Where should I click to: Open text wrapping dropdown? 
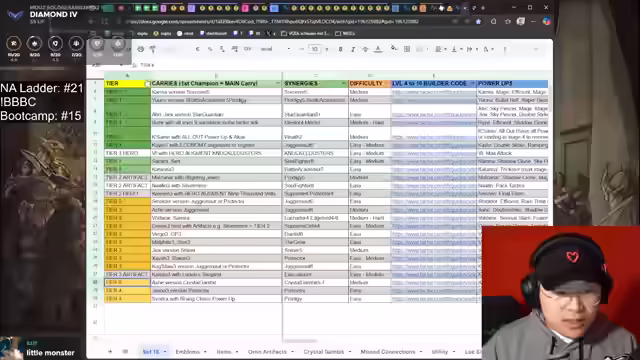(x=471, y=49)
